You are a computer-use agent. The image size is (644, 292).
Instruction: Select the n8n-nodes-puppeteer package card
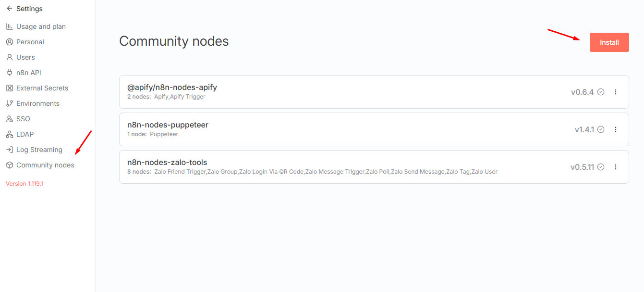pyautogui.click(x=336, y=129)
